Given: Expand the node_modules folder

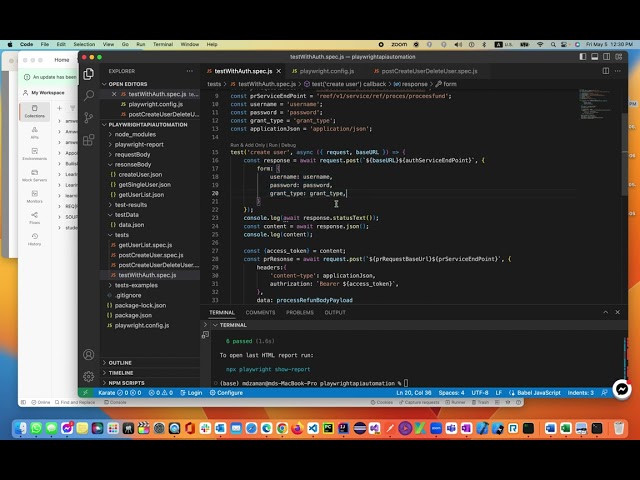Looking at the screenshot, I should click(135, 134).
